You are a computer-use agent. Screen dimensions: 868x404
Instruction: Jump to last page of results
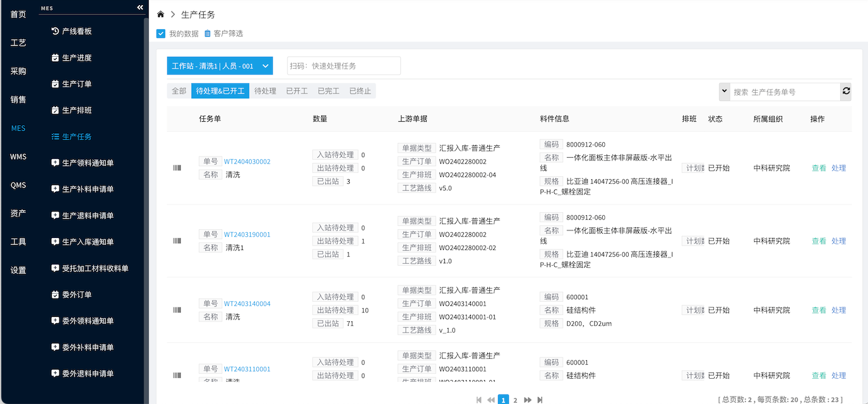pos(540,400)
